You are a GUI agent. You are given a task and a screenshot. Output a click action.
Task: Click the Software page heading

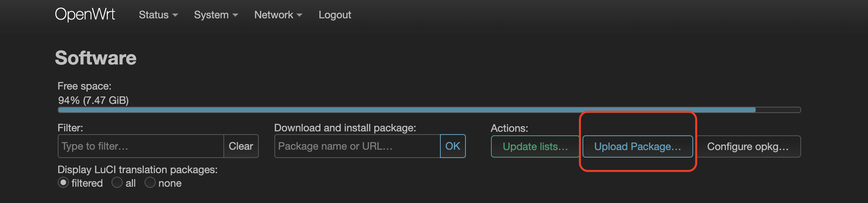point(96,58)
